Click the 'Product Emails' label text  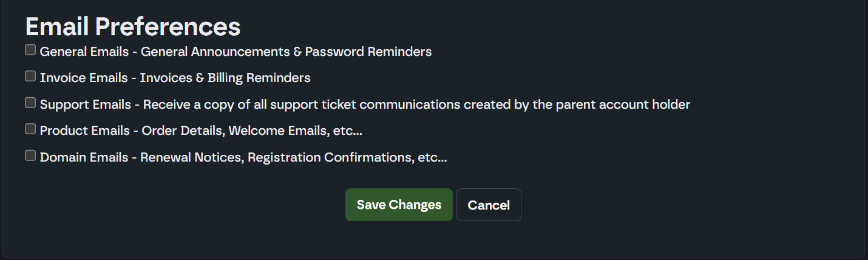tap(85, 131)
